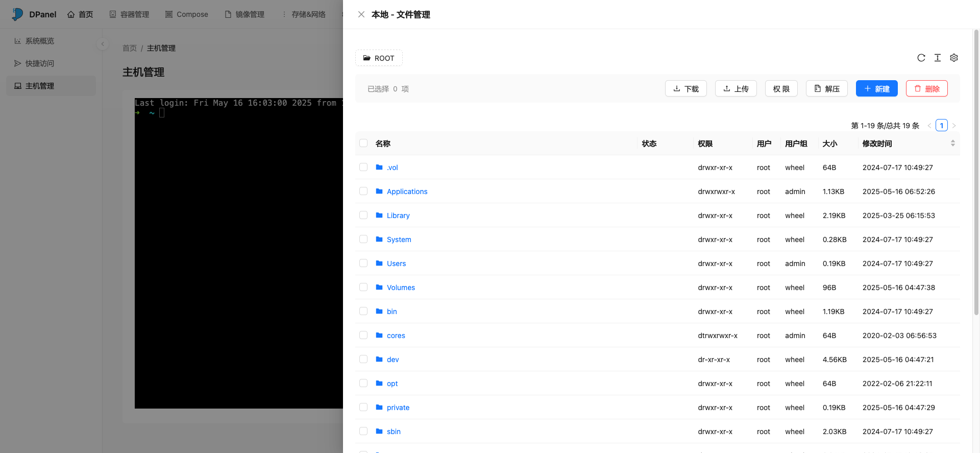Open the file manager settings gear
The width and height of the screenshot is (980, 453).
(954, 58)
